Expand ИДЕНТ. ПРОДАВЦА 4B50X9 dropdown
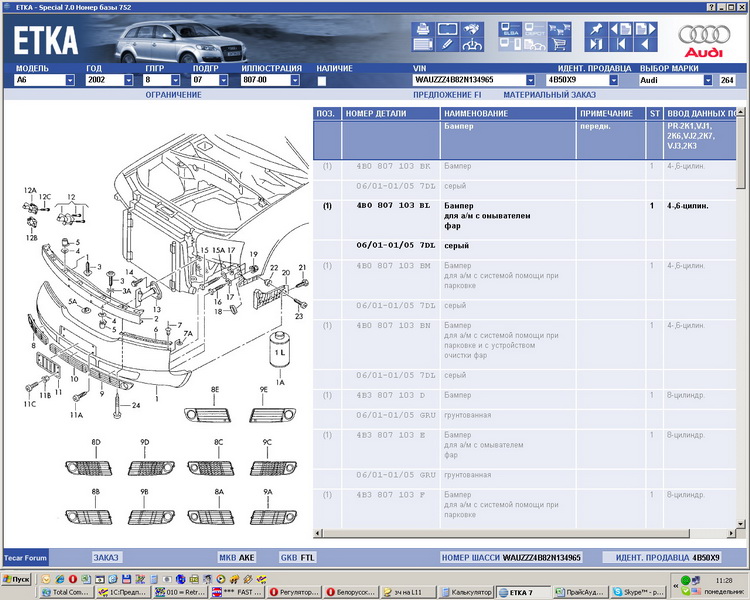Image resolution: width=750 pixels, height=600 pixels. 614,80
